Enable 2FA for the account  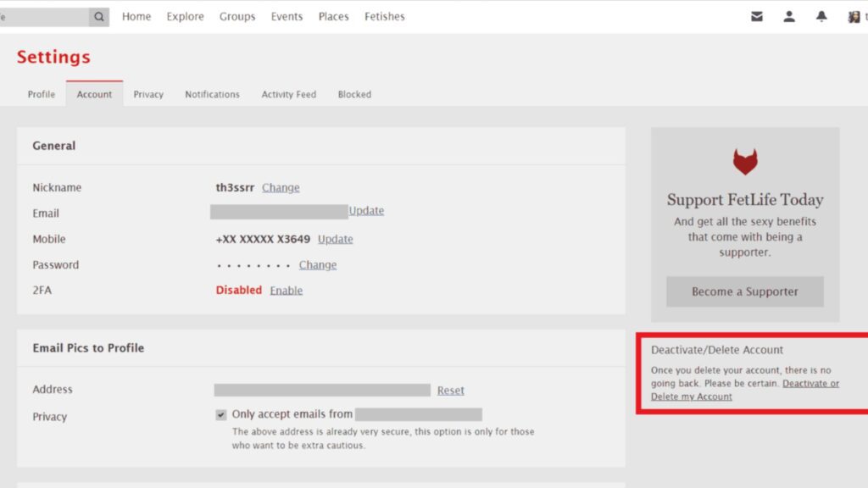pos(286,290)
